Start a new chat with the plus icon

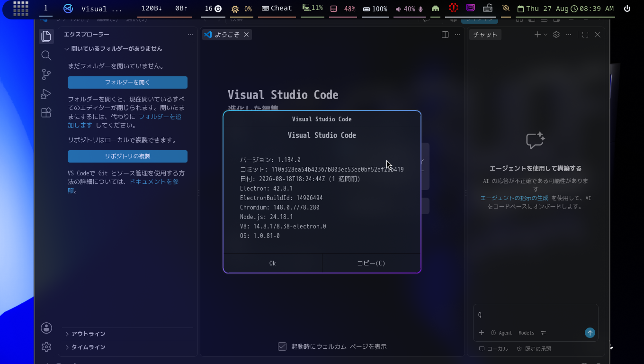(537, 35)
